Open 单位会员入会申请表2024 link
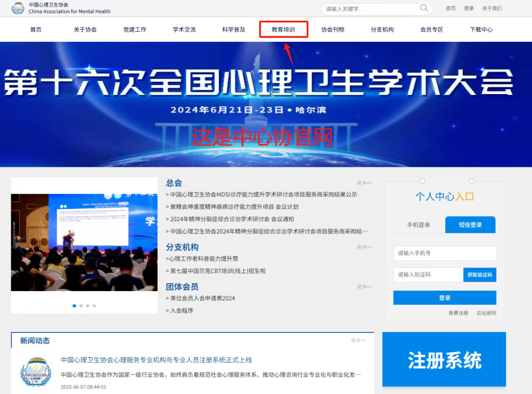 coord(202,298)
